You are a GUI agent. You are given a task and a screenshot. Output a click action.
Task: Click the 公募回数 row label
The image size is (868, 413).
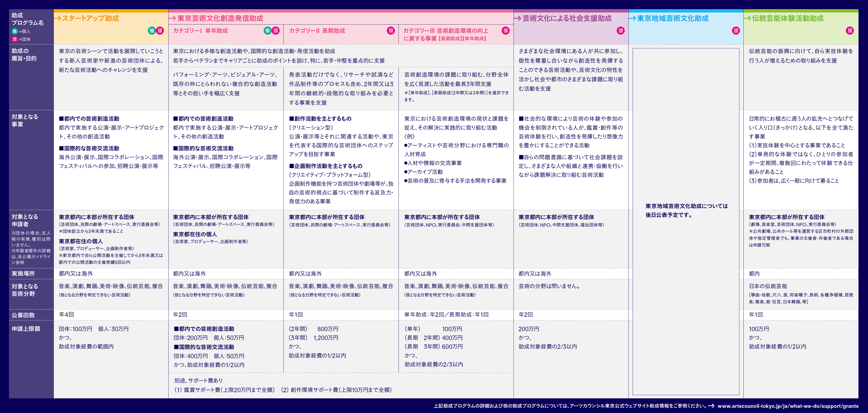[23, 315]
